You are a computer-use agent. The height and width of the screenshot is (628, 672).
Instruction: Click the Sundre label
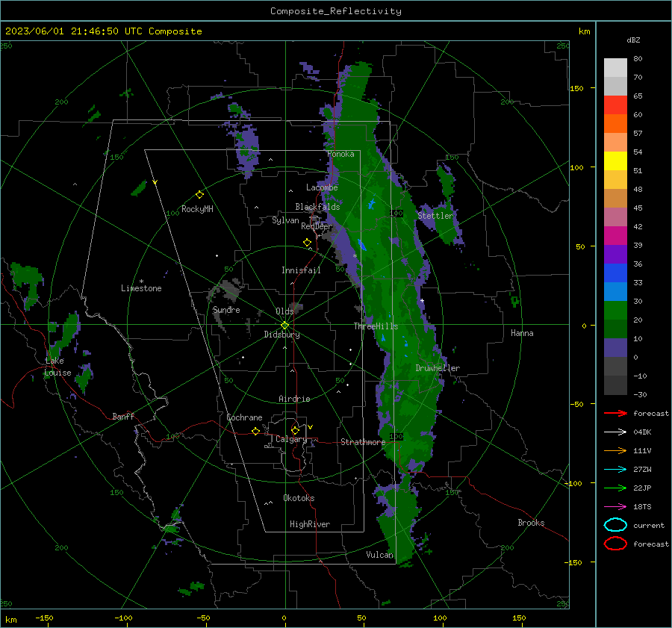click(x=226, y=310)
